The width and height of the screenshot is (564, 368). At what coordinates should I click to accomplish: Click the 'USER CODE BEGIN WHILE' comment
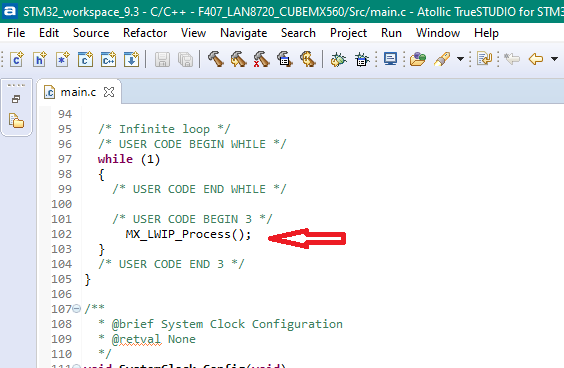pos(192,144)
